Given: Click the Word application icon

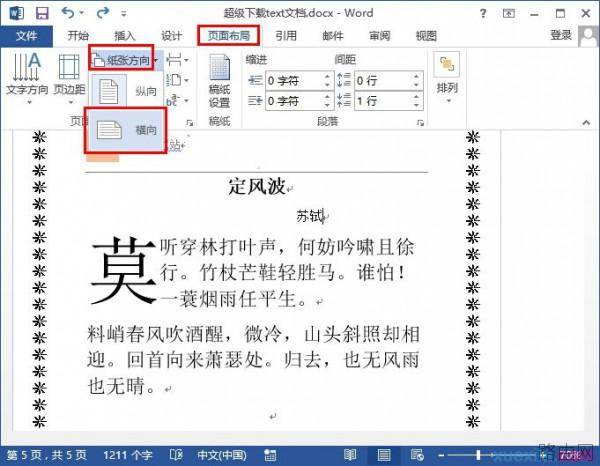Looking at the screenshot, I should pos(16,13).
